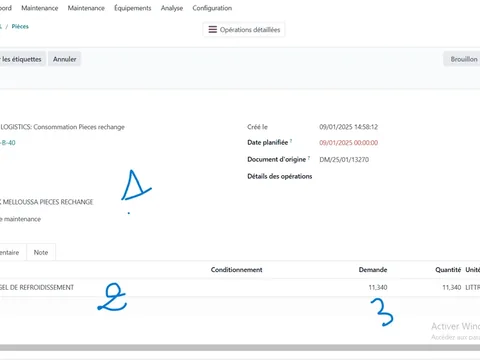This screenshot has height=360, width=480.
Task: Click the Date planifiée help tooltip mark
Action: point(291,141)
